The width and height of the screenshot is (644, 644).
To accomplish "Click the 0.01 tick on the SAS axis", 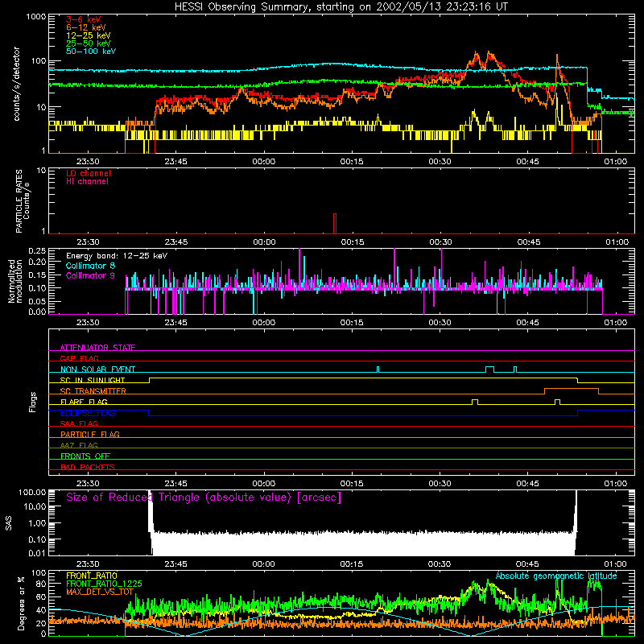I will [x=37, y=553].
